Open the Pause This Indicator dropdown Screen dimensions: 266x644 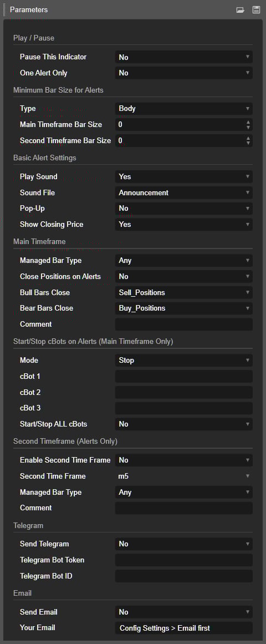(x=184, y=57)
